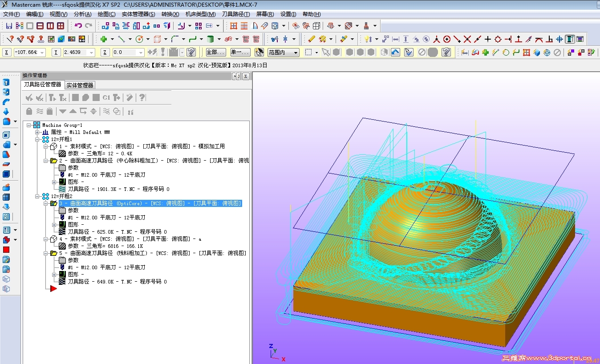Click the red-circle center point snap icon

coord(447,39)
